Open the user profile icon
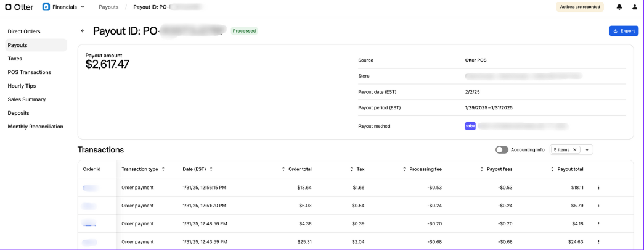The width and height of the screenshot is (644, 250). (635, 7)
